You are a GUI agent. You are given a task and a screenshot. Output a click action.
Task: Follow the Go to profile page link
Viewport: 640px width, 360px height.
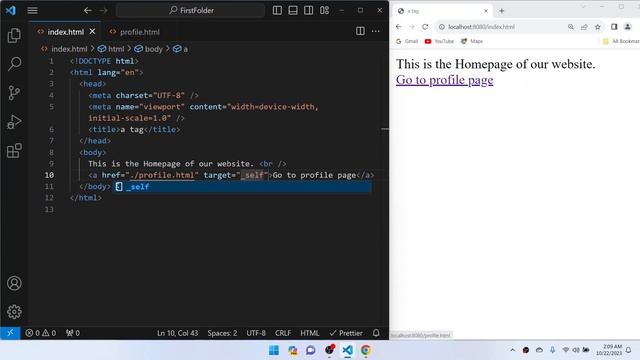pos(444,80)
